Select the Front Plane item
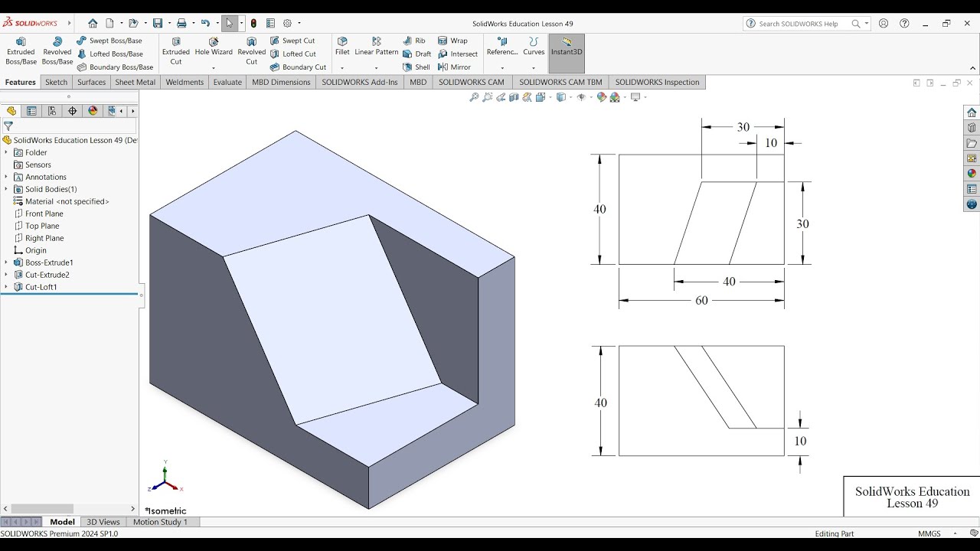This screenshot has width=980, height=551. point(44,214)
